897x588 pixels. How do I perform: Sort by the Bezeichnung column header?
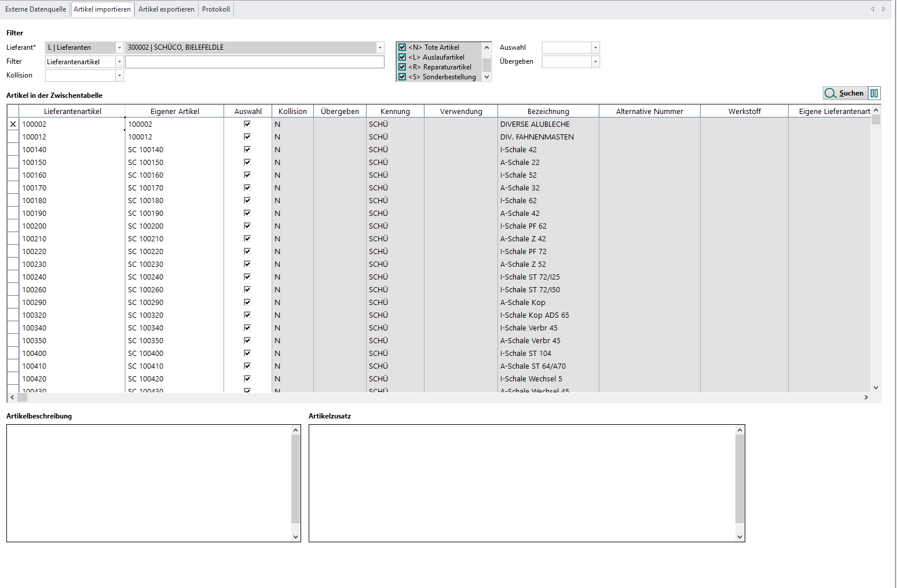(x=548, y=111)
